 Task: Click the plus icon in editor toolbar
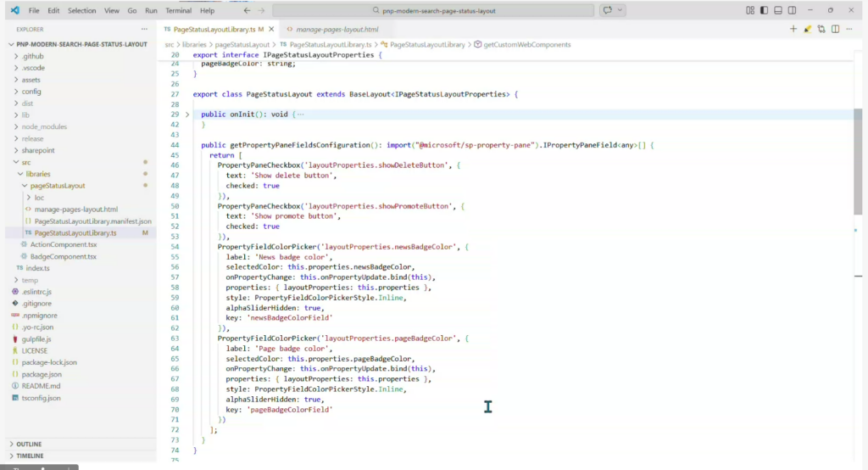(793, 29)
